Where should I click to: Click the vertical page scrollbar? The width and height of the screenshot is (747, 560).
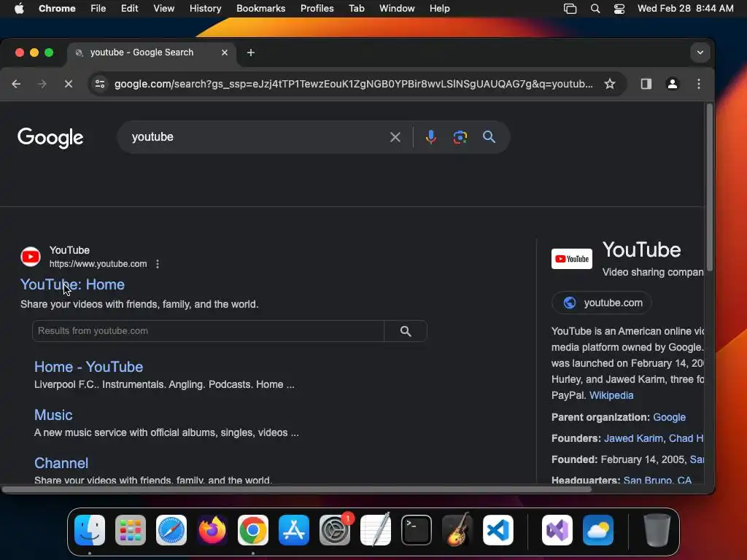(709, 188)
